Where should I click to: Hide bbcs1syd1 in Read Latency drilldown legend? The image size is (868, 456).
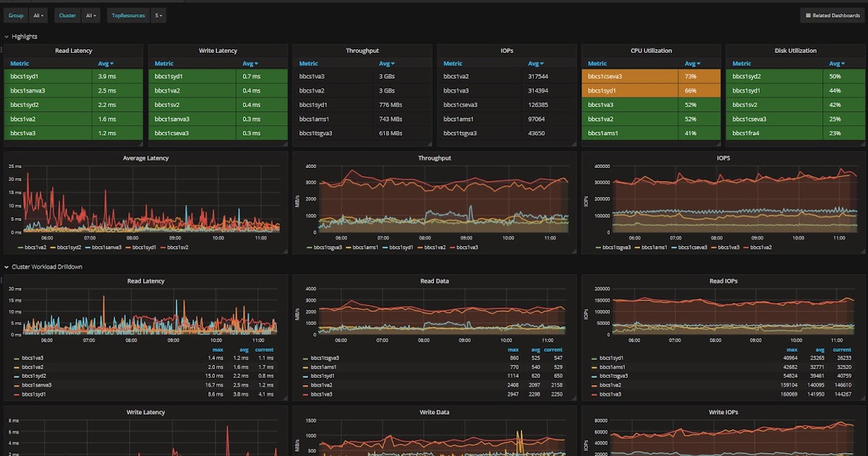pos(36,394)
